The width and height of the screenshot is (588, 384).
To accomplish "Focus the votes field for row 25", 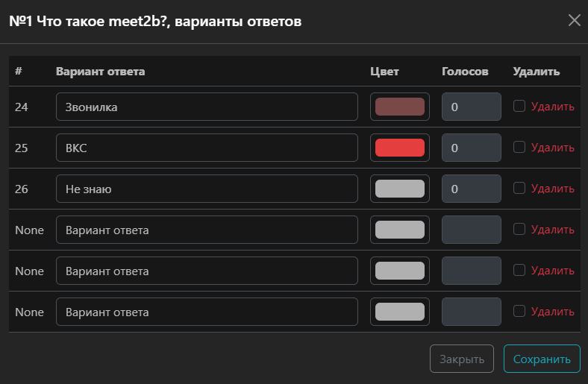I will 471,148.
